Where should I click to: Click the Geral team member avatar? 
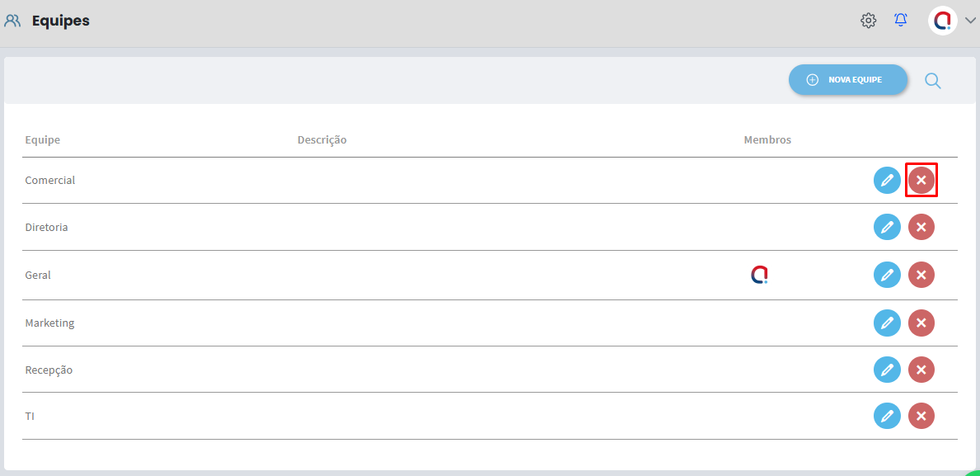tap(759, 275)
